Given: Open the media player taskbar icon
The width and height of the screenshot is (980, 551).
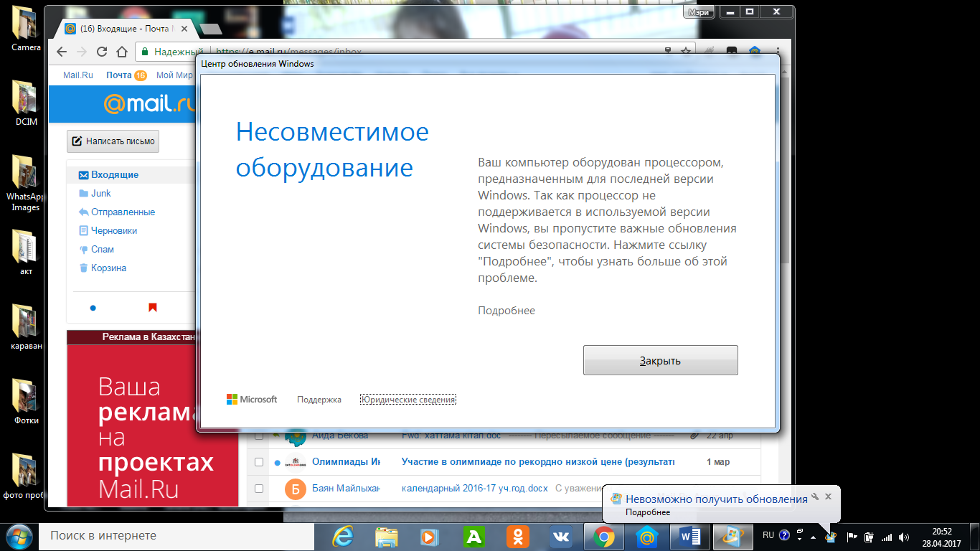Looking at the screenshot, I should tap(429, 537).
